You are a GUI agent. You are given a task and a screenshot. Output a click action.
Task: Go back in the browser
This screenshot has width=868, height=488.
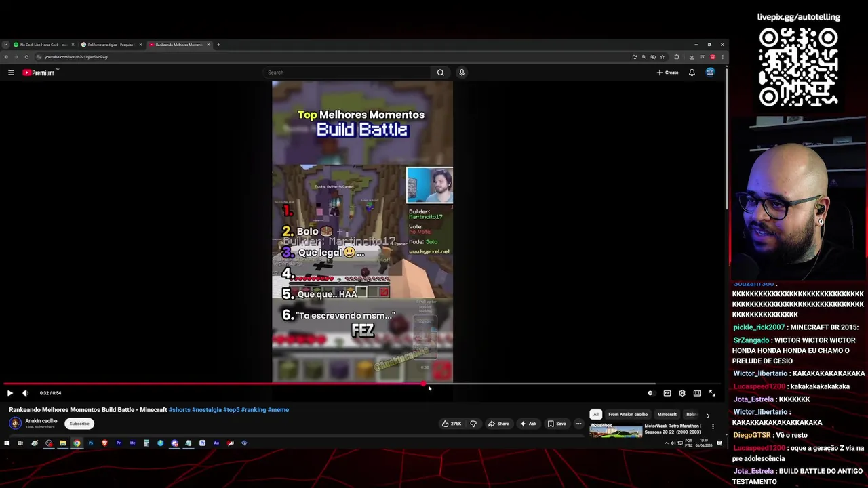6,57
